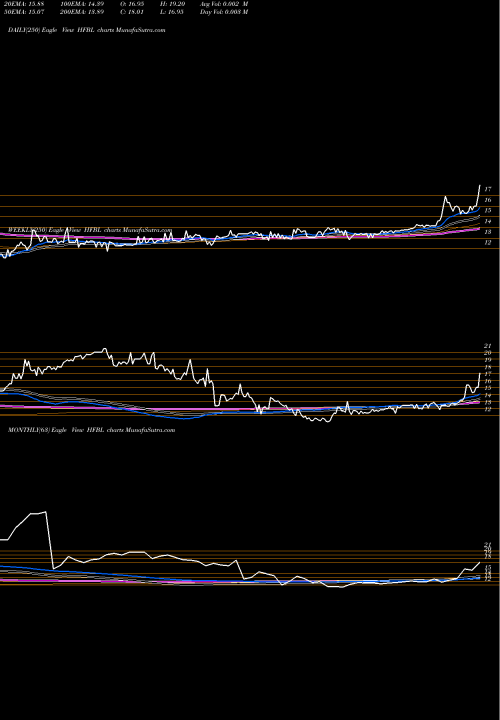Click the 20EMA value label

point(24,4)
